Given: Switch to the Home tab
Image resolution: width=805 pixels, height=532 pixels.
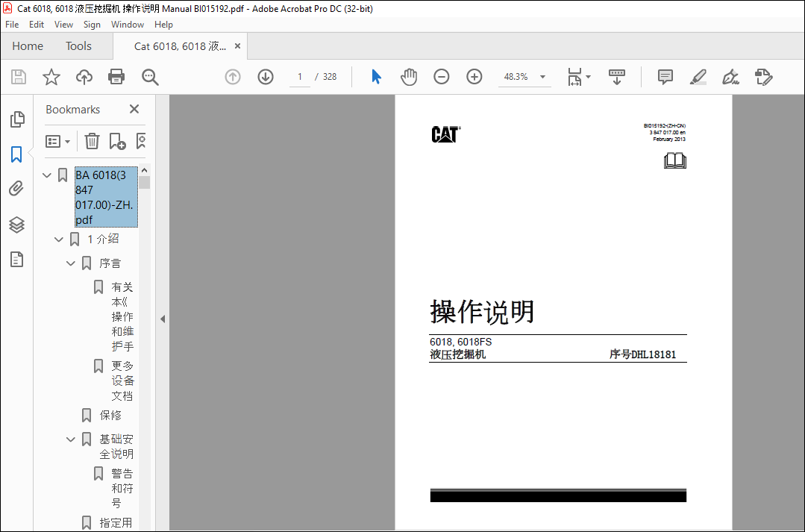Looking at the screenshot, I should (x=28, y=46).
